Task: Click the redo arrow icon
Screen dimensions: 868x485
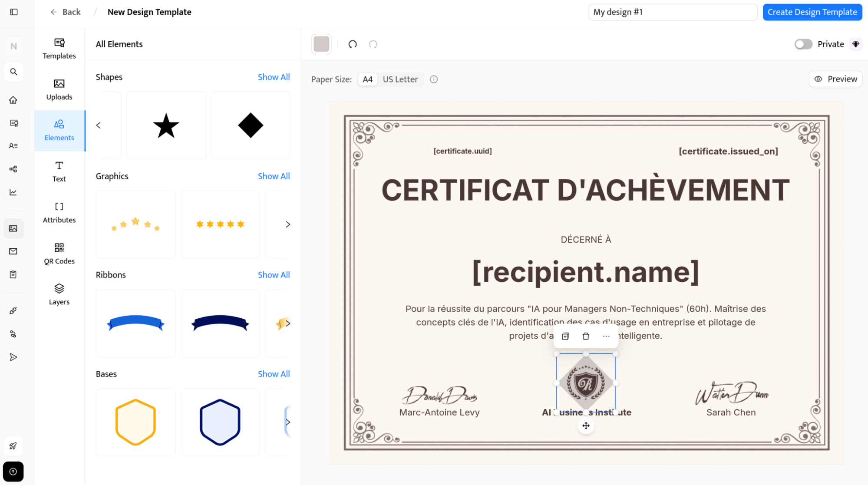Action: coord(373,44)
